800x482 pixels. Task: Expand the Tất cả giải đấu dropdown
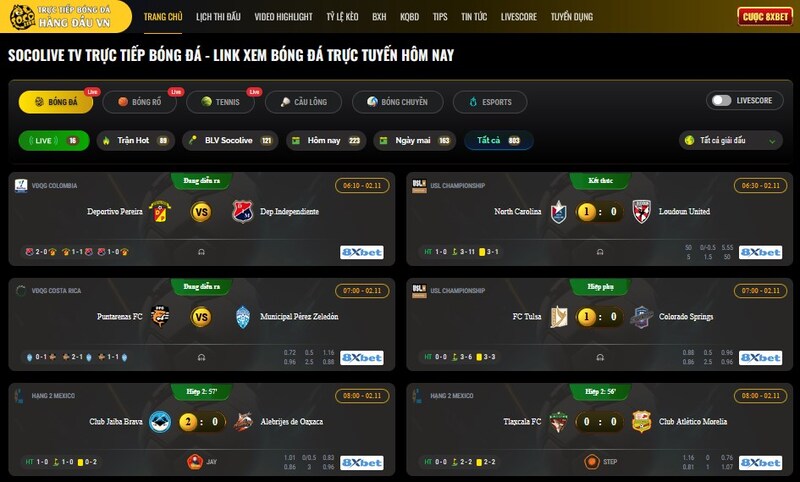(x=731, y=140)
